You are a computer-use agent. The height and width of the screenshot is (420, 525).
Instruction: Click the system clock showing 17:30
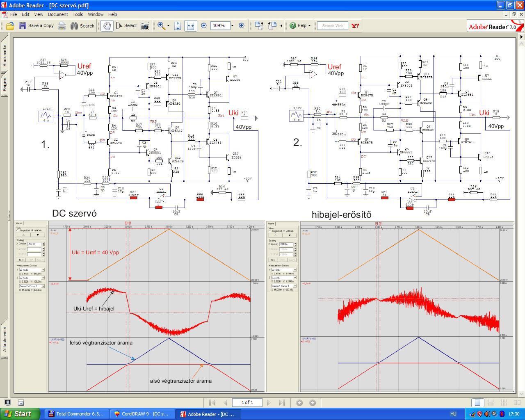[x=514, y=414]
